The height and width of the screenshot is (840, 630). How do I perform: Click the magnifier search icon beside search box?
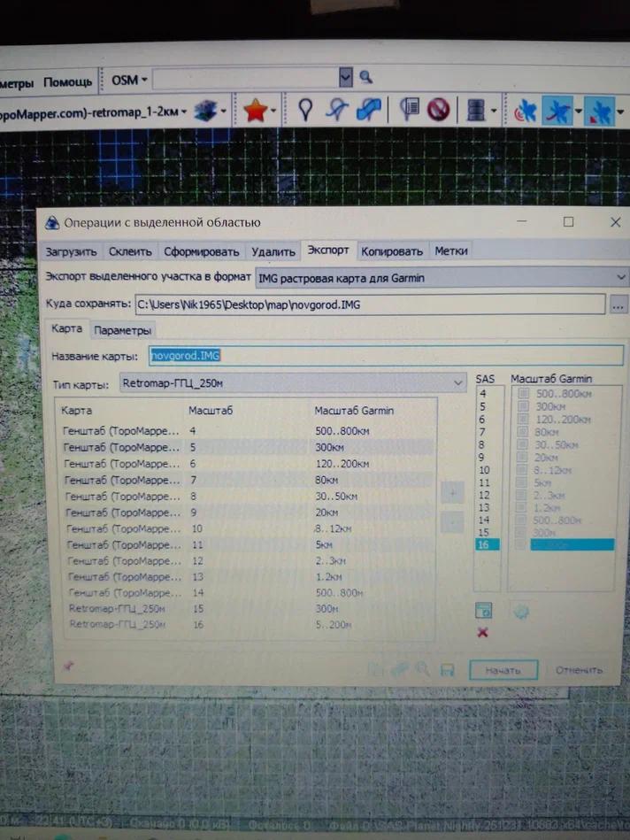click(365, 79)
